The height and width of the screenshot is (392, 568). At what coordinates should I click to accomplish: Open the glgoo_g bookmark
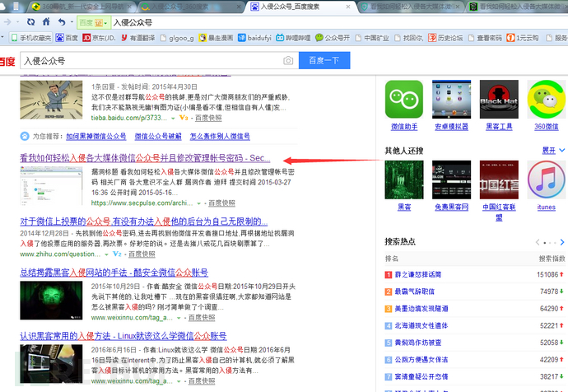pos(177,38)
